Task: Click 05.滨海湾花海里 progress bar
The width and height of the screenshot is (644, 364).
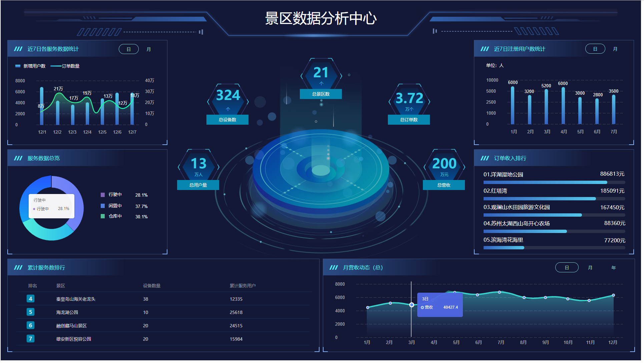Action: tap(554, 248)
